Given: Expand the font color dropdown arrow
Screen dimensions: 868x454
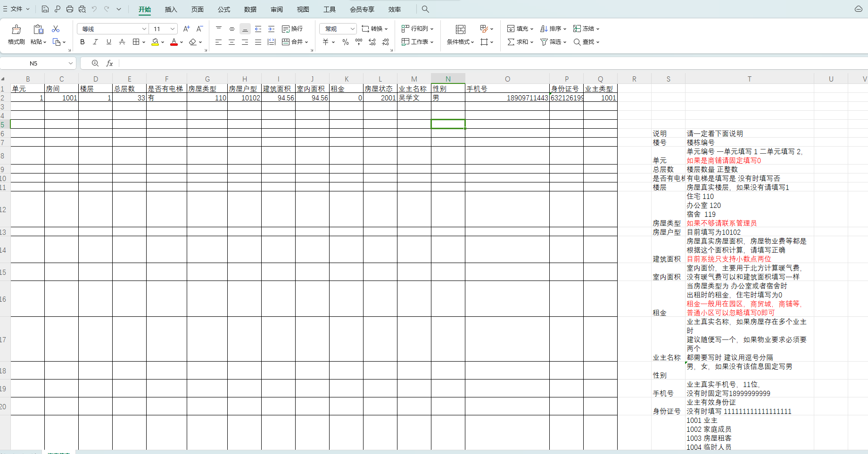Looking at the screenshot, I should 182,42.
